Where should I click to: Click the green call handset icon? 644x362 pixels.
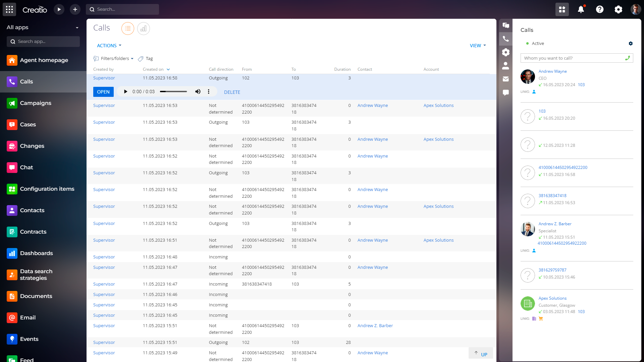627,58
